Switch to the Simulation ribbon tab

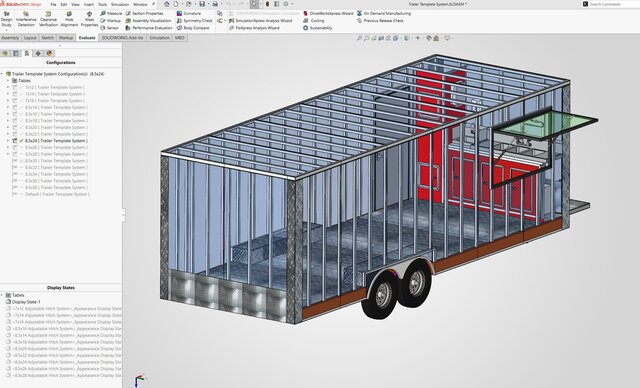coord(159,38)
